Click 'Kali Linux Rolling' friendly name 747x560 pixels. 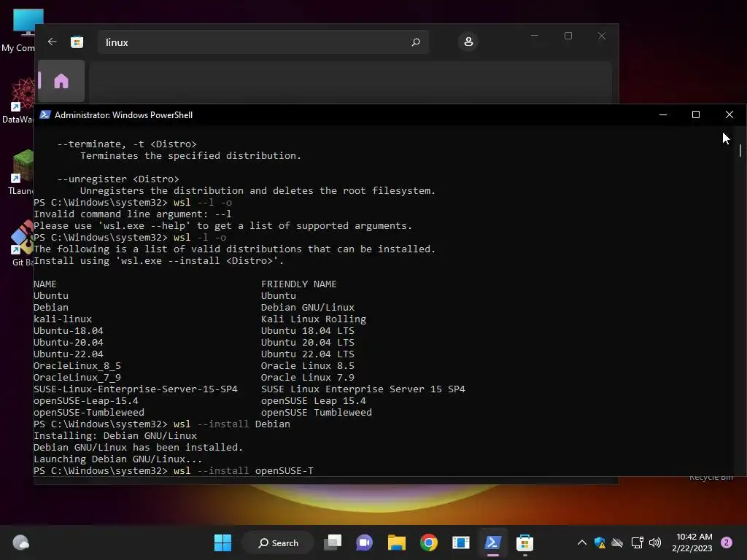point(314,319)
